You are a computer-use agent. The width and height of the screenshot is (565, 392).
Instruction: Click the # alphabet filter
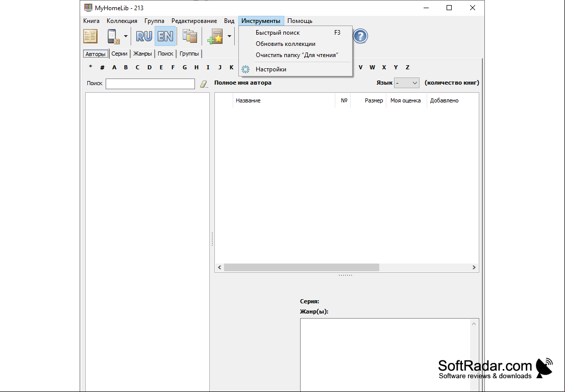click(103, 67)
